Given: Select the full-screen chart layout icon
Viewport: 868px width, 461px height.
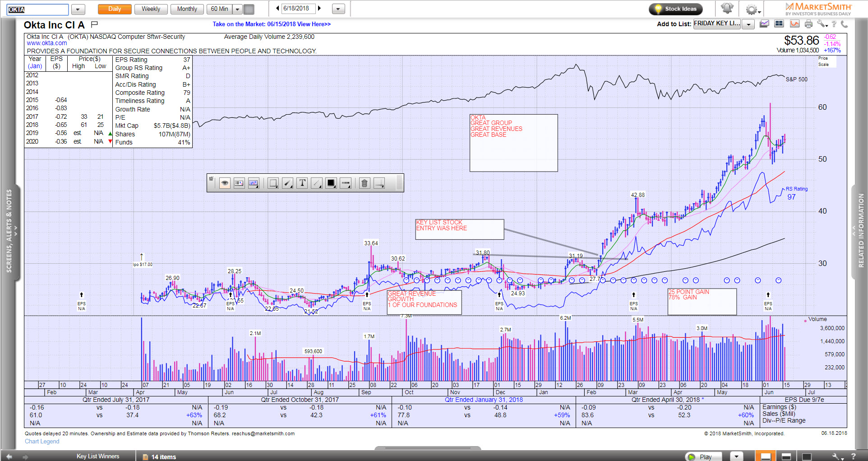Looking at the screenshot, I should click(807, 456).
